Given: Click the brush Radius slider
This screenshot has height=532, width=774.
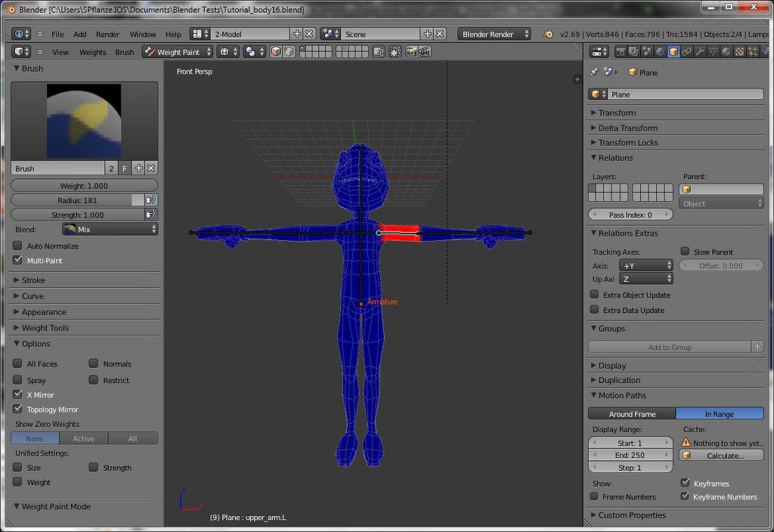Looking at the screenshot, I should click(77, 199).
